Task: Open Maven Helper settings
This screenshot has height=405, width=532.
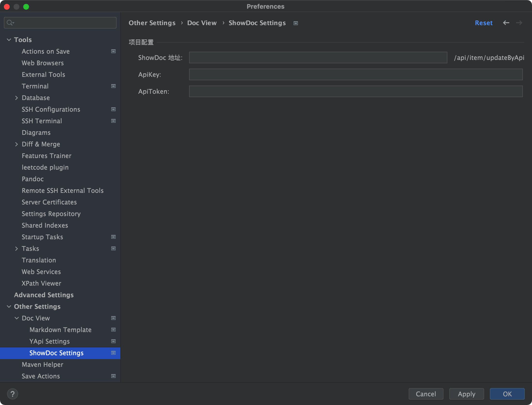Action: [x=42, y=364]
